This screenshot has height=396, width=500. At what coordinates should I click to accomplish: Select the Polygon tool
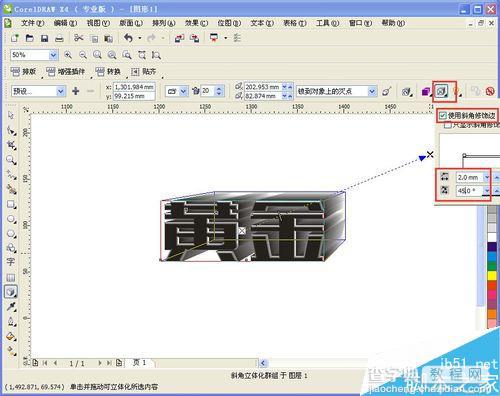pos(11,233)
